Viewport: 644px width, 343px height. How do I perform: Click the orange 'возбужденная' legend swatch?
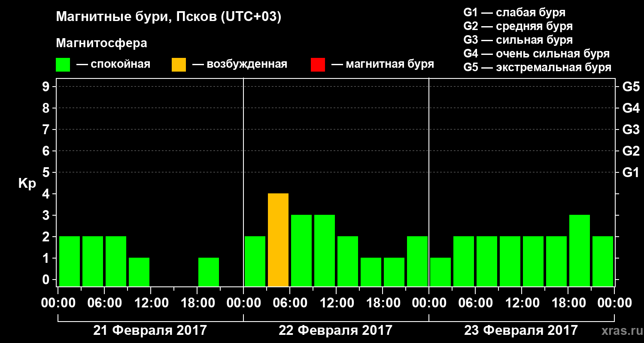(179, 65)
